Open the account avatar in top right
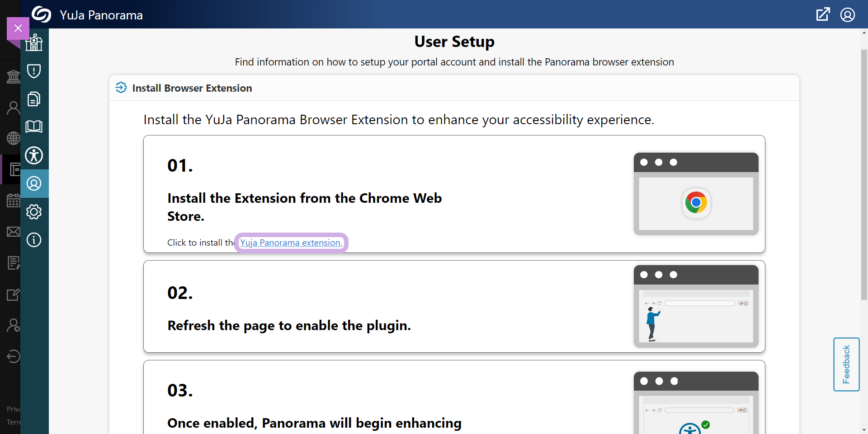Screen dimensions: 868x434 (x=847, y=14)
